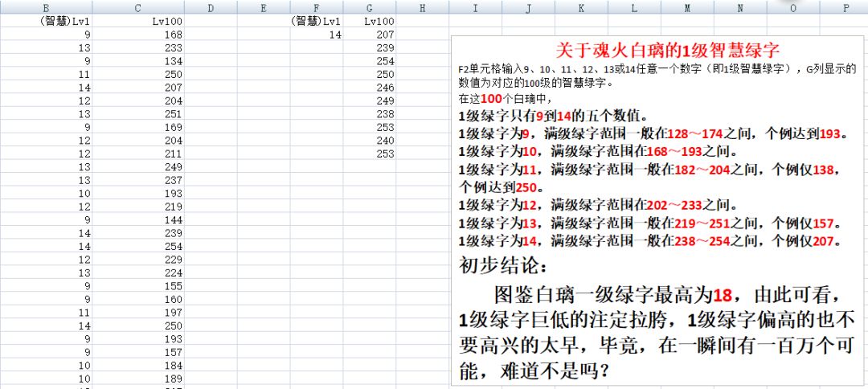This screenshot has width=868, height=389.
Task: Select column C header
Action: [x=138, y=7]
